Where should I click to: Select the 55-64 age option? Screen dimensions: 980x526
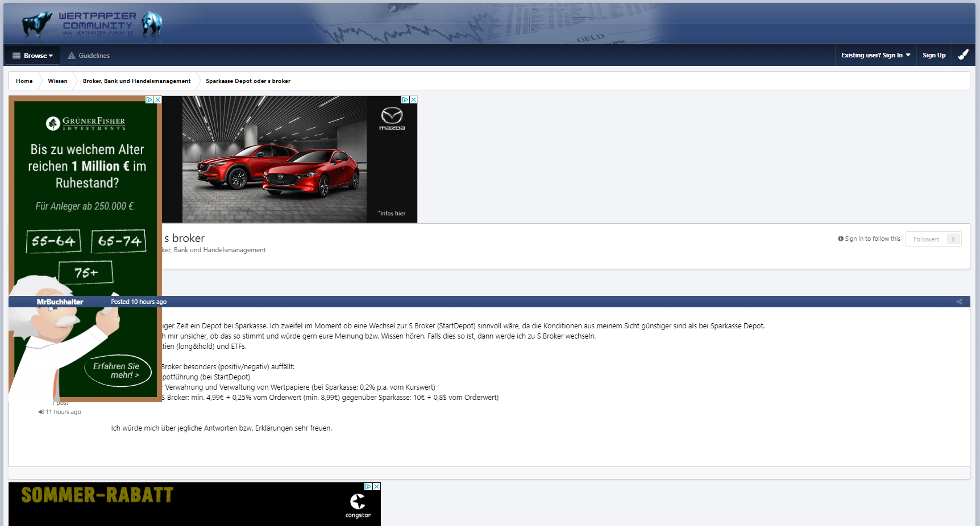(54, 241)
